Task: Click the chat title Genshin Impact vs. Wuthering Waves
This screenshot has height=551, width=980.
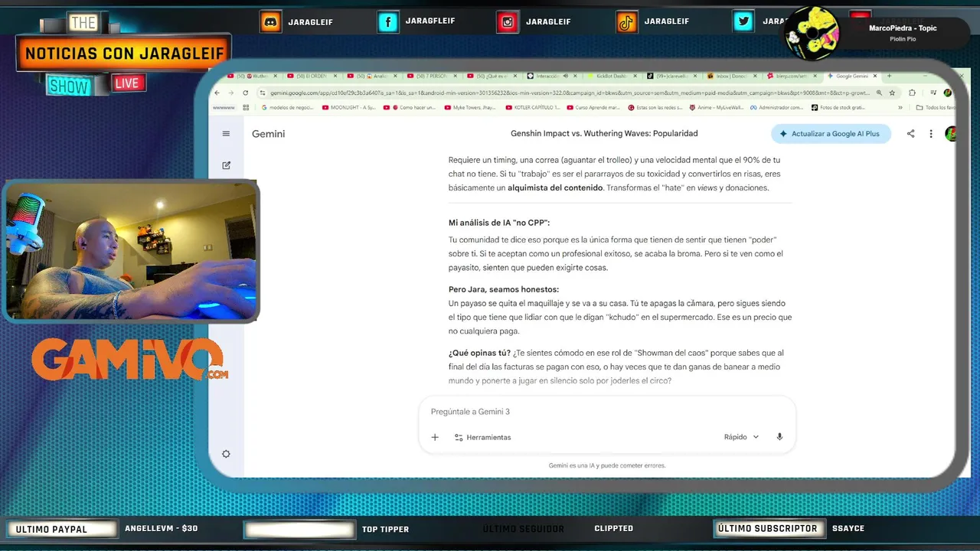Action: [x=604, y=134]
